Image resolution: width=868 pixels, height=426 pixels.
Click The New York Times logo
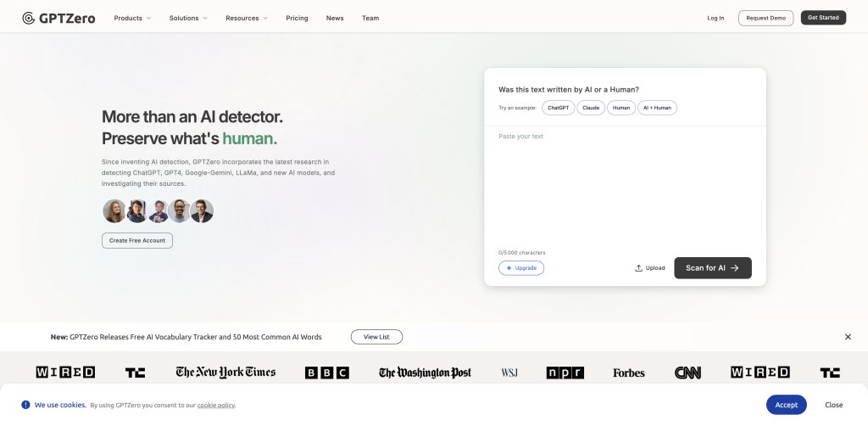(225, 373)
